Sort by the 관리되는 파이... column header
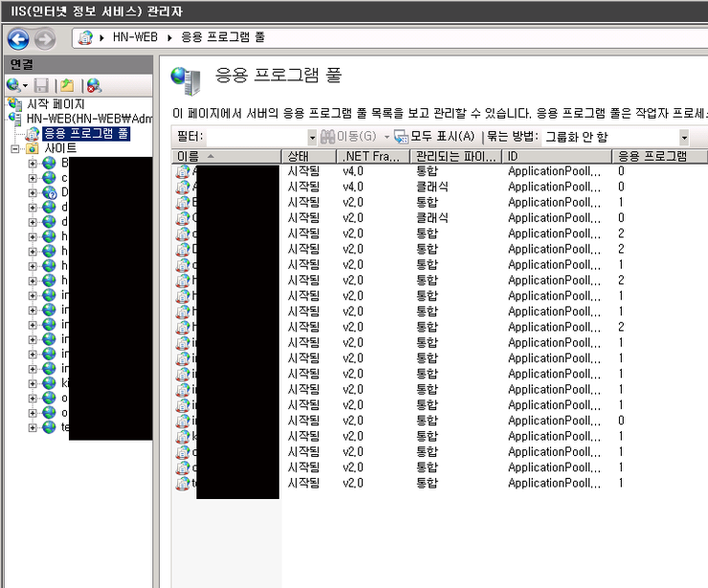Image resolution: width=708 pixels, height=588 pixels. [455, 157]
